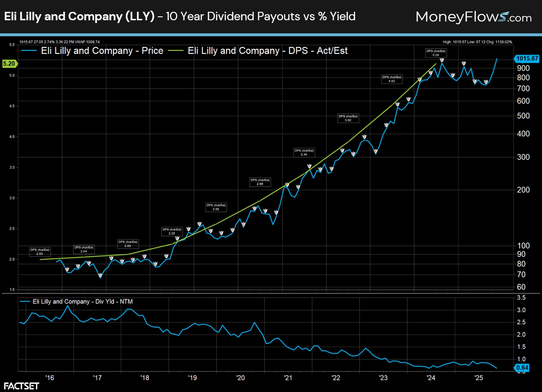Click the blue 1015.67 price axis flag
Image resolution: width=542 pixels, height=392 pixels.
coord(527,59)
